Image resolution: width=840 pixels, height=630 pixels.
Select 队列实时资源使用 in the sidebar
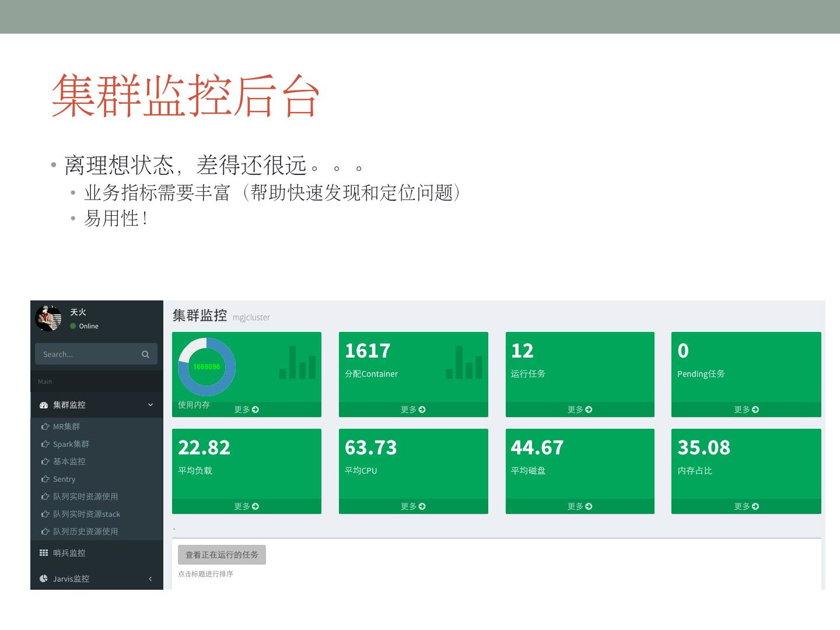[85, 496]
